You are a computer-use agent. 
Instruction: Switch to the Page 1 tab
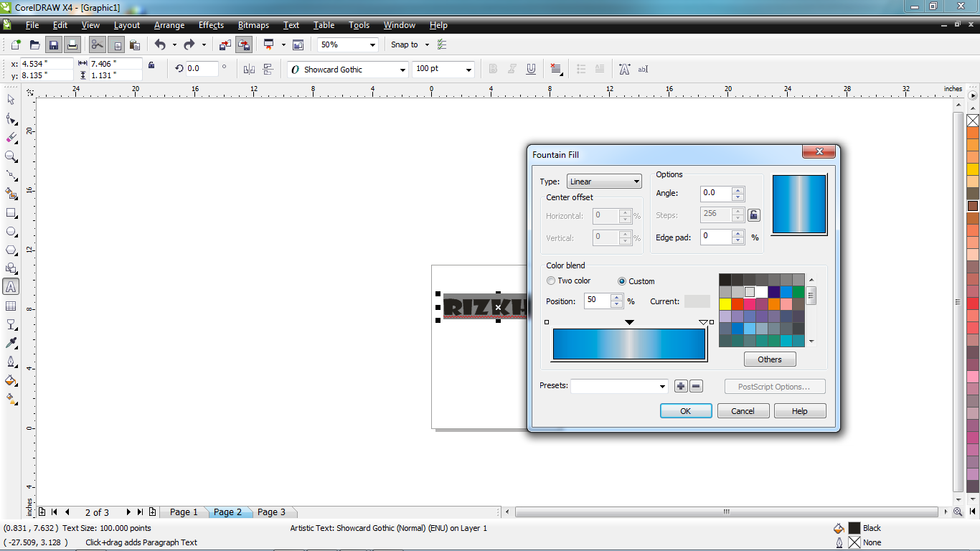click(184, 512)
